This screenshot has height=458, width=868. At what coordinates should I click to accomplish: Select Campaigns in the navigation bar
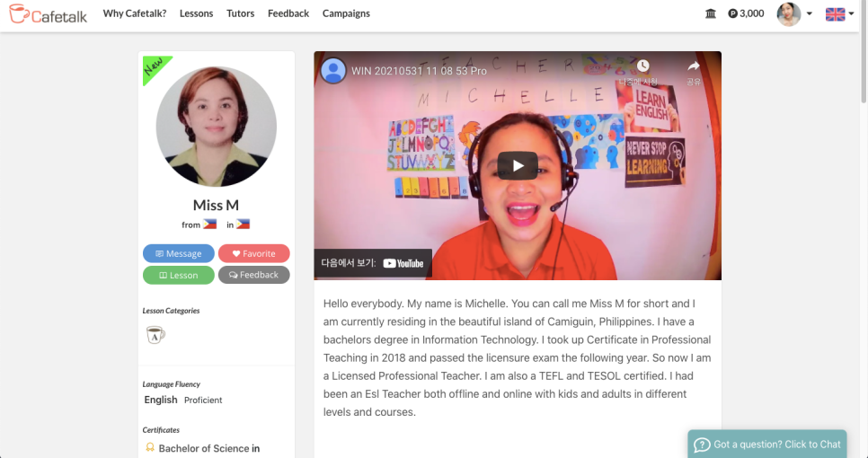(x=346, y=13)
